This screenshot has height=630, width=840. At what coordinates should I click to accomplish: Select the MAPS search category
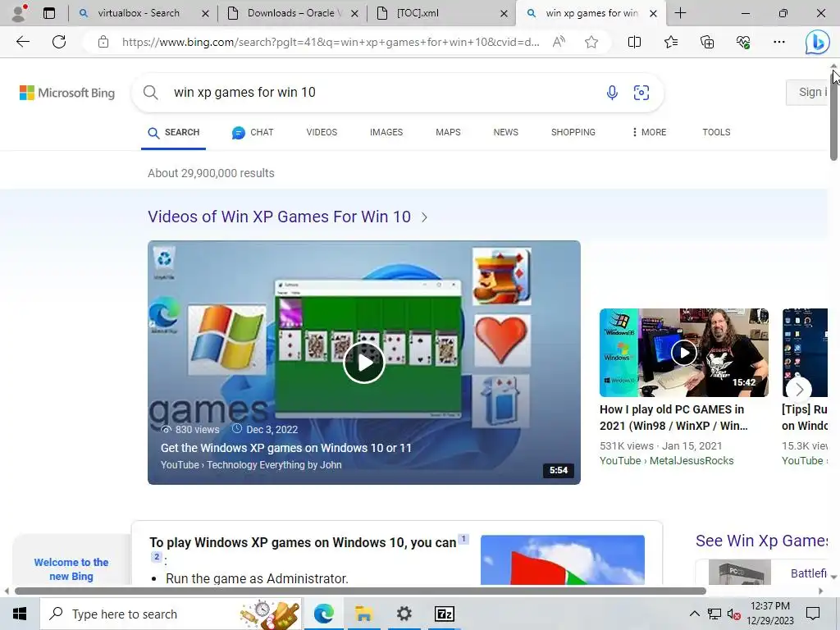click(x=448, y=132)
